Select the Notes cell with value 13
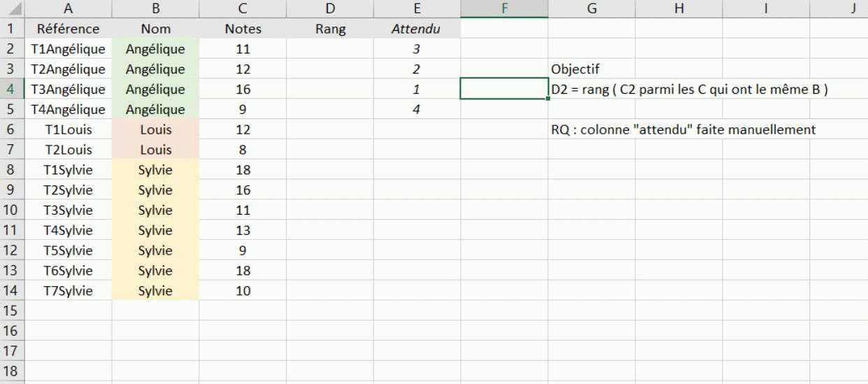Image resolution: width=868 pixels, height=384 pixels. 243,231
